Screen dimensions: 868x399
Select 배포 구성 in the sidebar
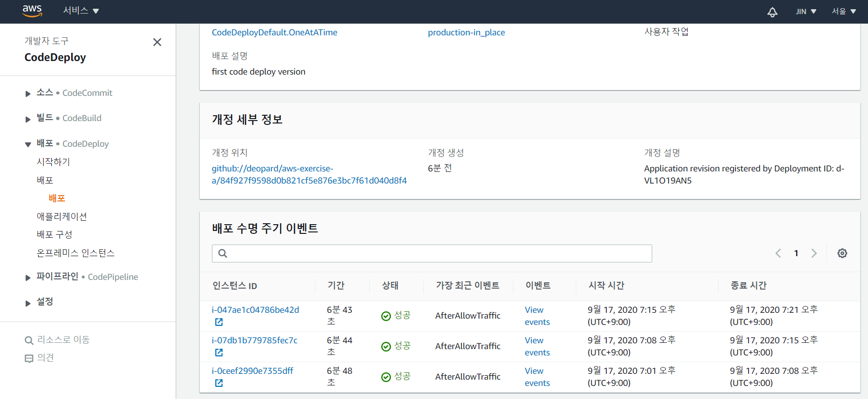54,235
